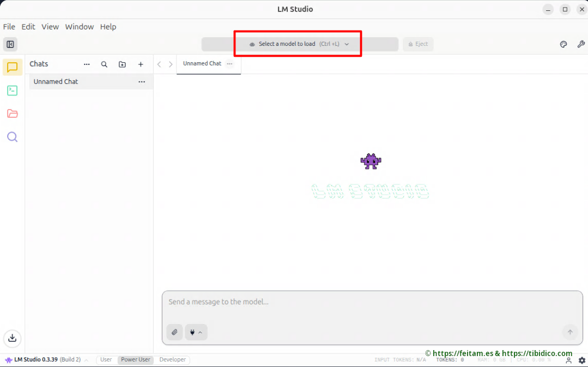Open the Downloads icon in sidebar
Image resolution: width=588 pixels, height=367 pixels.
pos(13,338)
